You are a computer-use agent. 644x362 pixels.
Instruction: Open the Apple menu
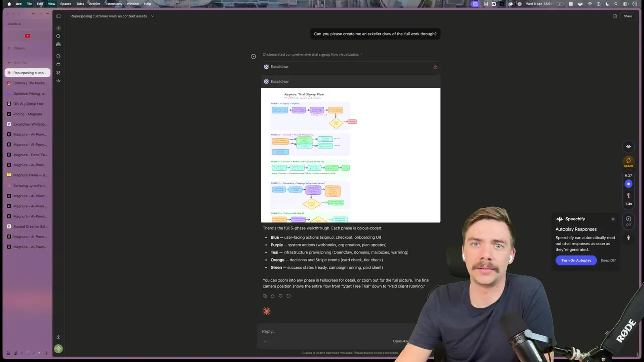9,4
